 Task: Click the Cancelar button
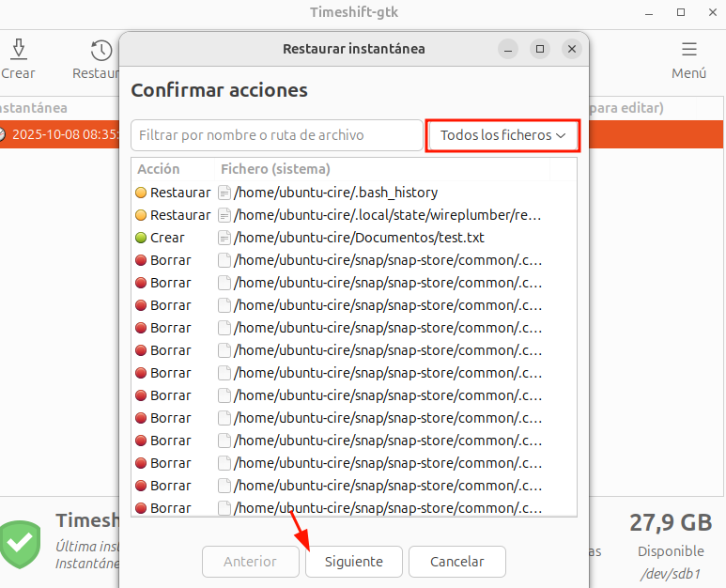click(x=457, y=562)
